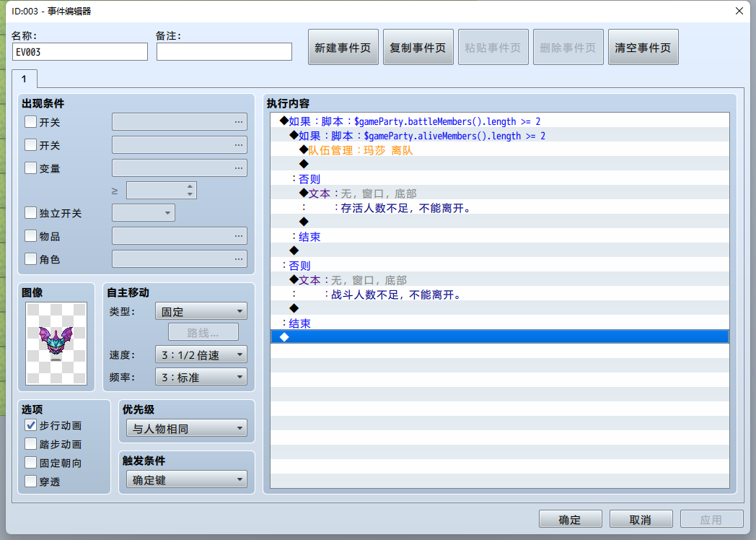
Task: Enable the 独立开关 condition checkbox
Action: pyautogui.click(x=30, y=213)
